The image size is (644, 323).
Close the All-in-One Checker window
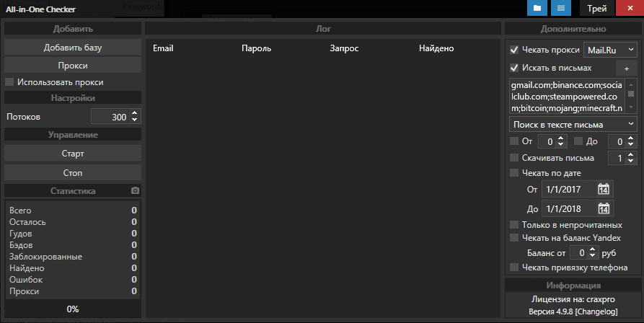[x=630, y=8]
